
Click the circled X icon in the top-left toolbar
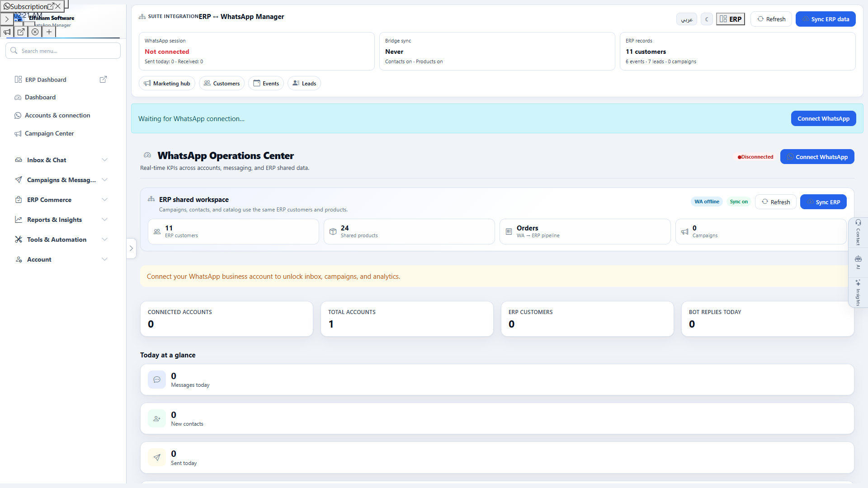pos(35,32)
